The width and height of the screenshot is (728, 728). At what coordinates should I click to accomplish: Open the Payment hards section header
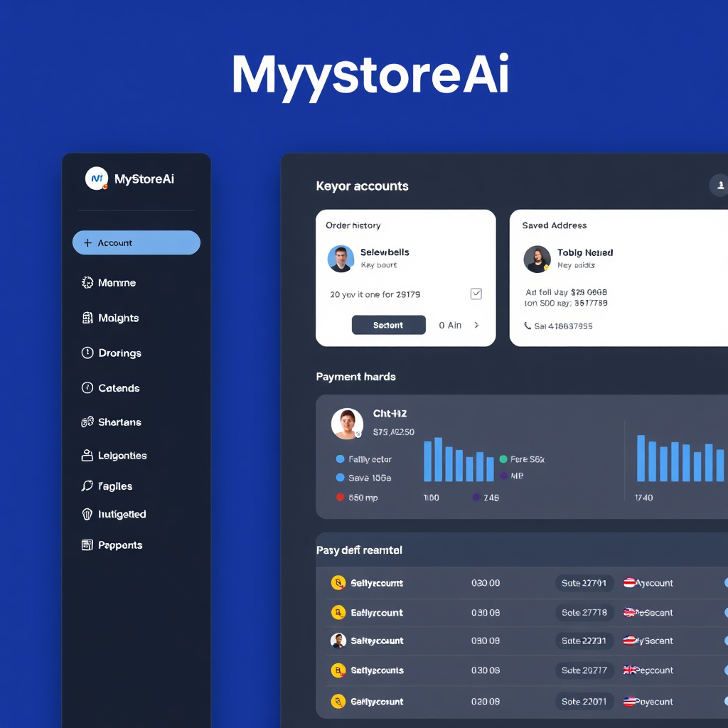[x=355, y=377]
